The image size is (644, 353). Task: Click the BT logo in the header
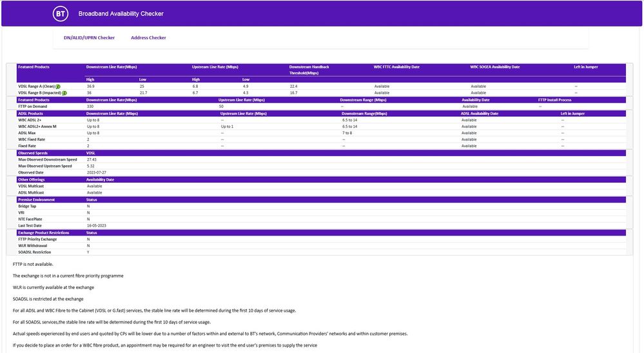pyautogui.click(x=60, y=14)
